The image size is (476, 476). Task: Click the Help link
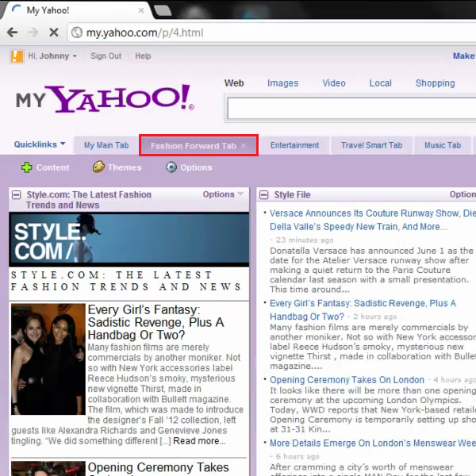click(x=143, y=56)
